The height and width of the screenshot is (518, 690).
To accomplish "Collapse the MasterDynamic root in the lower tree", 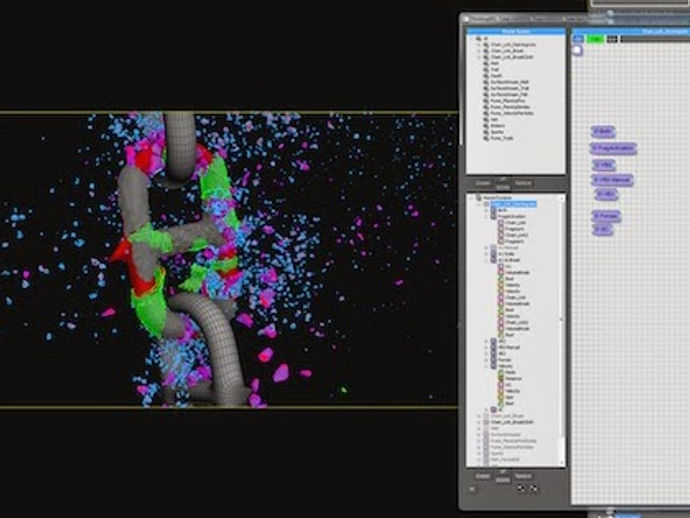I will pyautogui.click(x=472, y=198).
